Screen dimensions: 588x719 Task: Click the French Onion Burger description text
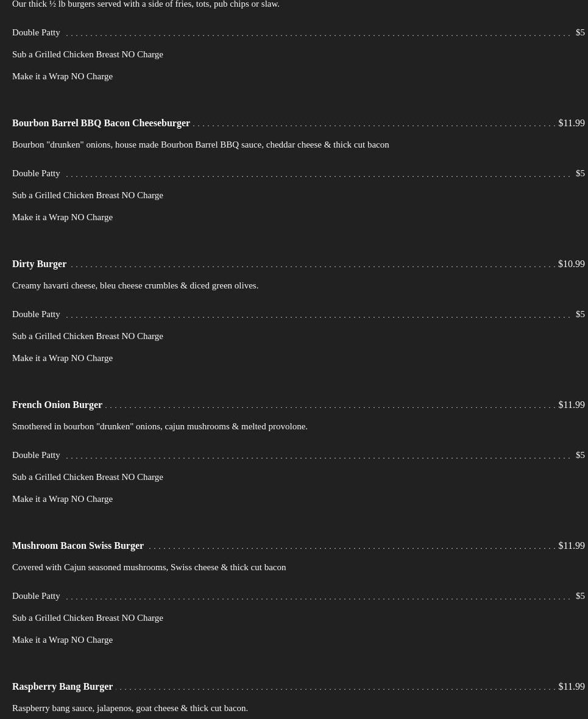[x=160, y=426]
